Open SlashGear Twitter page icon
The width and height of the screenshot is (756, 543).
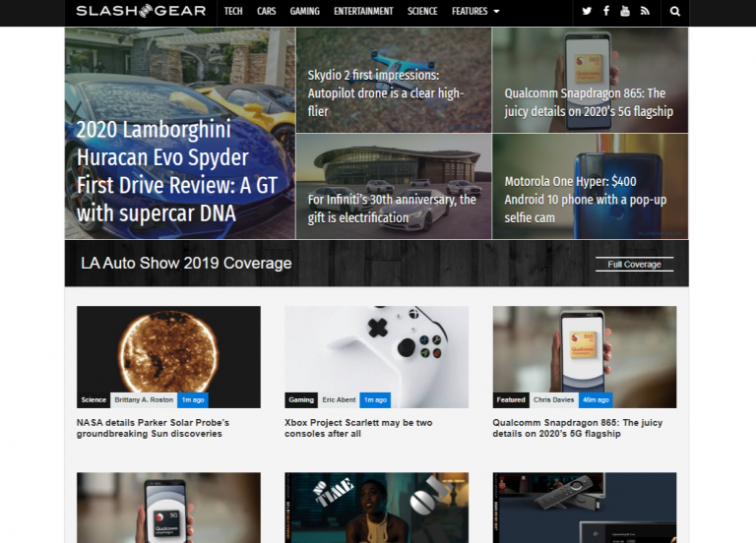[587, 11]
